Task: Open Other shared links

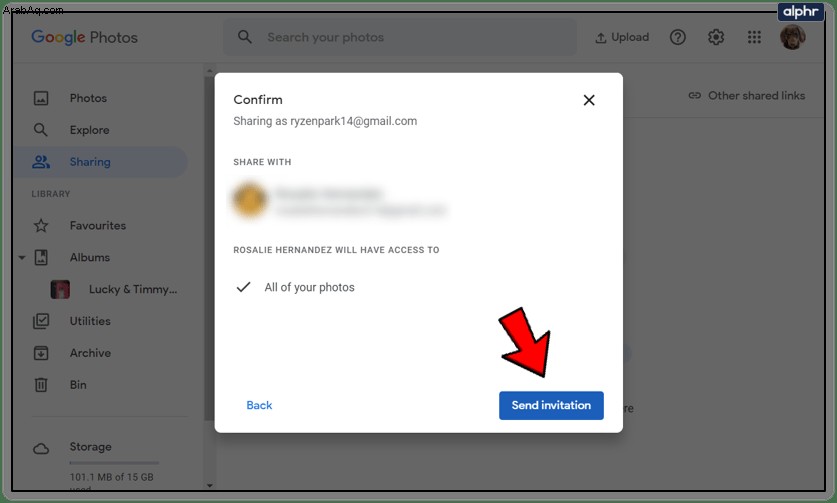Action: pos(746,96)
